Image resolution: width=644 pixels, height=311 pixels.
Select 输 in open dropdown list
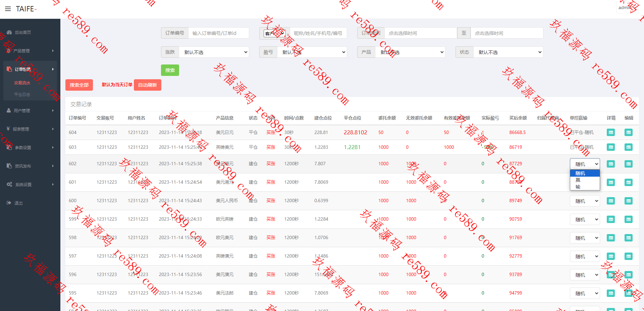585,187
